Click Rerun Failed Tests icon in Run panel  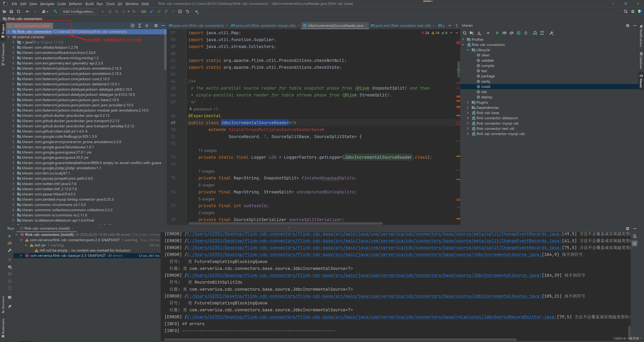pos(10,243)
